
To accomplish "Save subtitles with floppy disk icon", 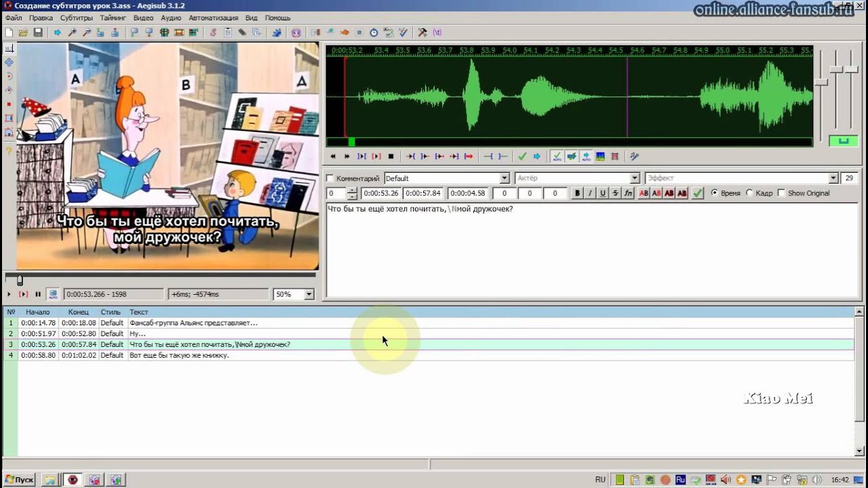I will coord(38,33).
